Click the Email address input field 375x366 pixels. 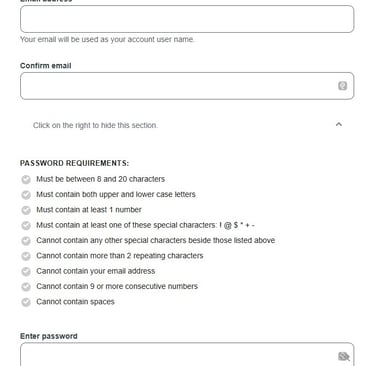187,19
